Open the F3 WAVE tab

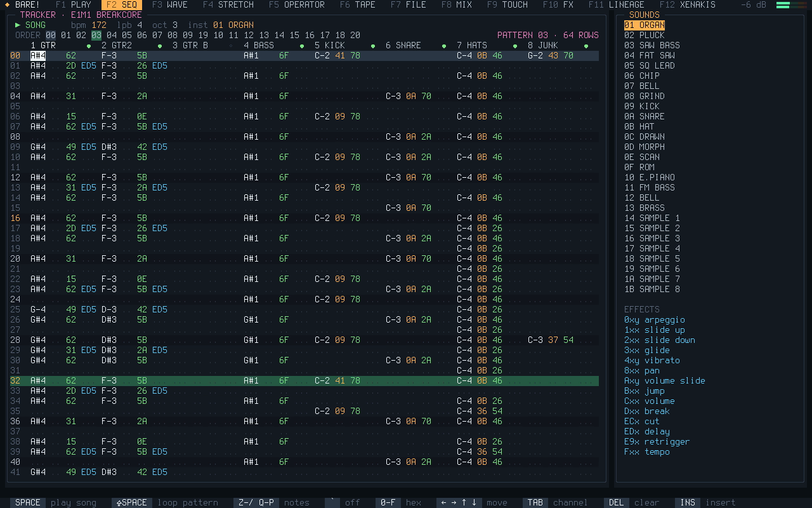click(x=170, y=4)
